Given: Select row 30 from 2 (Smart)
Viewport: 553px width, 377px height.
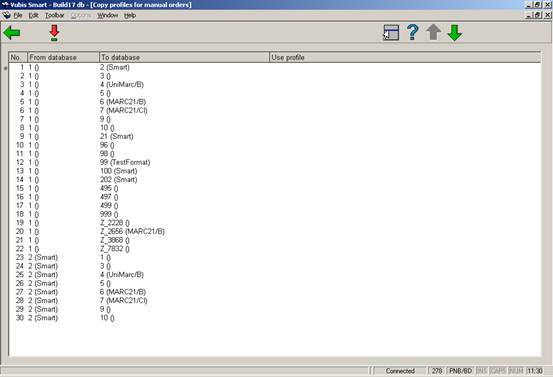Looking at the screenshot, I should [x=275, y=318].
